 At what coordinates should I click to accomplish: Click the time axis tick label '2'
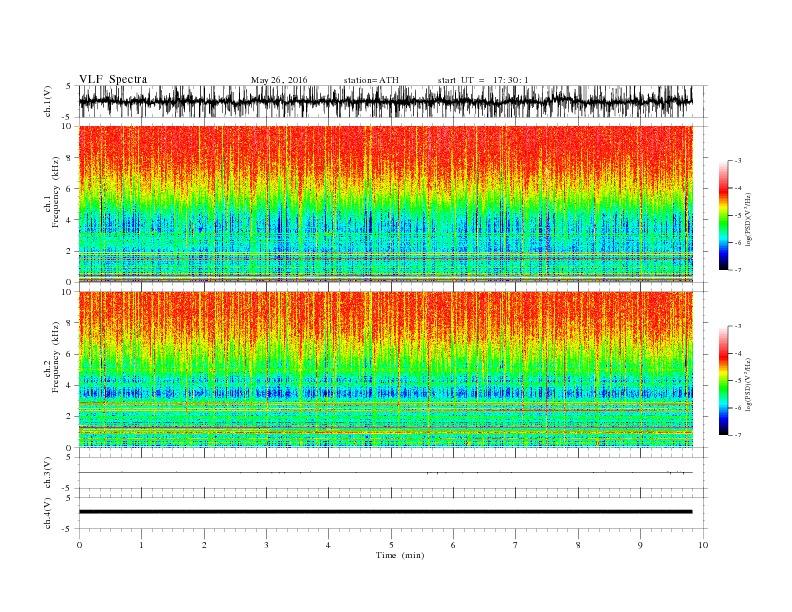point(204,545)
